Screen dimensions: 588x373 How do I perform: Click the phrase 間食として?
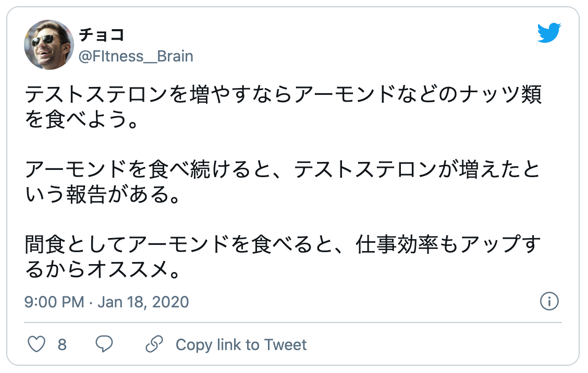pos(76,245)
